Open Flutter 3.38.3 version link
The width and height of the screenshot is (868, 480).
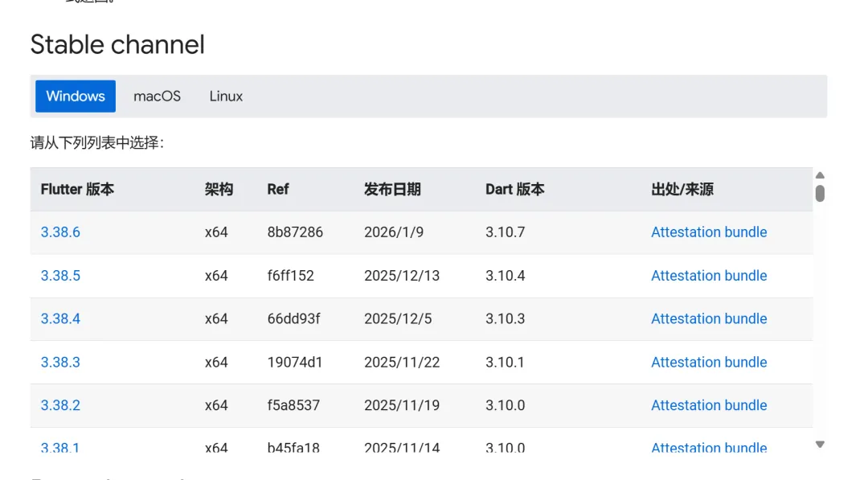click(60, 363)
